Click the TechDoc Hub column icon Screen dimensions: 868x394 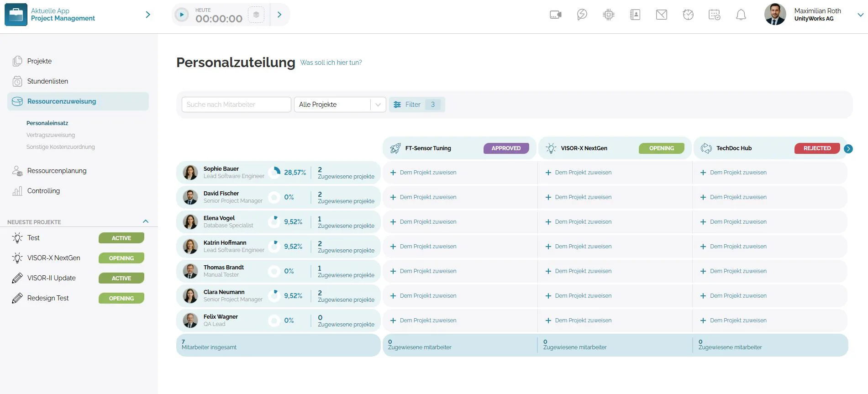click(x=706, y=148)
